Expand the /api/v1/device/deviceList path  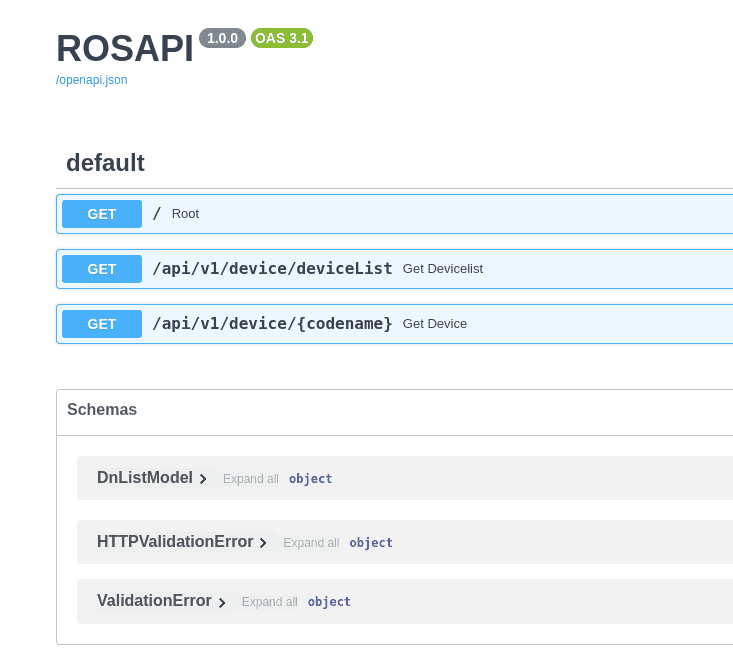(272, 269)
